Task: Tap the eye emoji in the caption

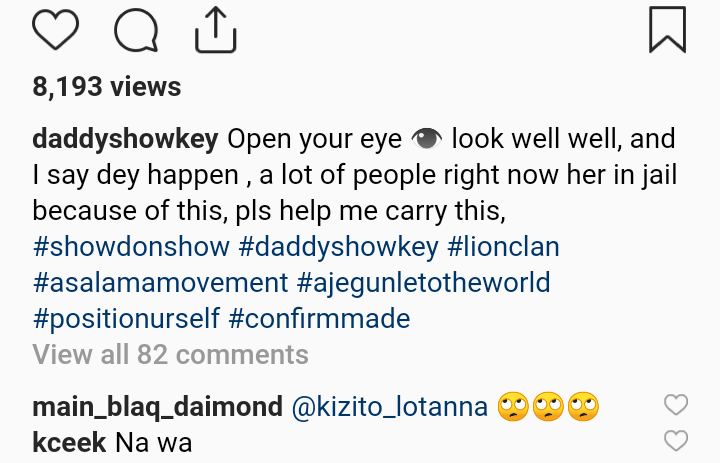Action: [x=427, y=139]
